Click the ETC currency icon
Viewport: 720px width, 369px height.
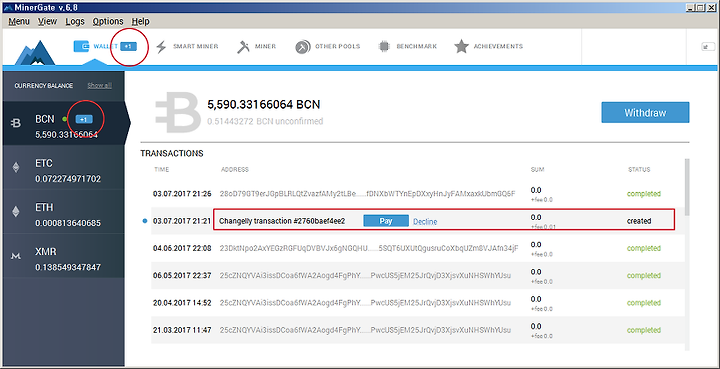pyautogui.click(x=16, y=168)
